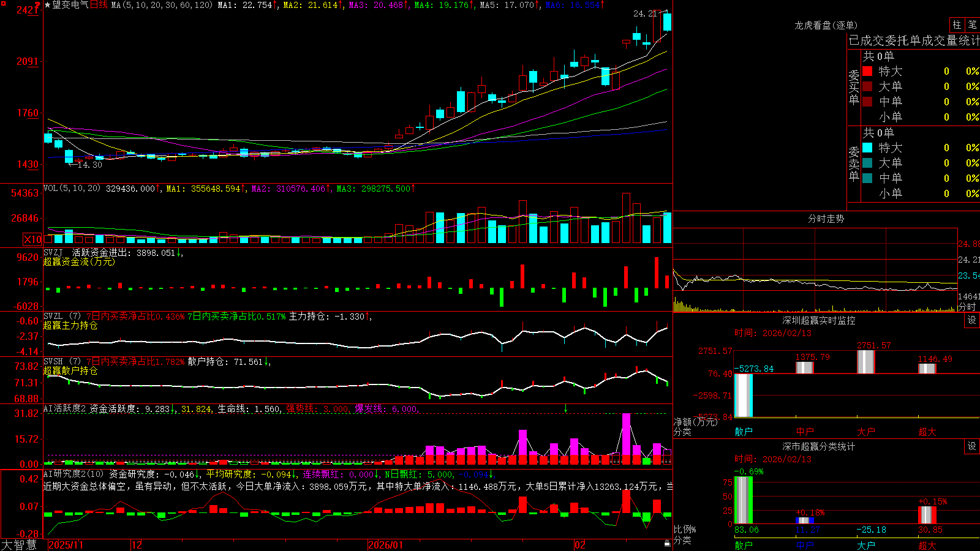Click the 12 month timeline marker
Image resolution: width=980 pixels, height=551 pixels.
click(137, 545)
